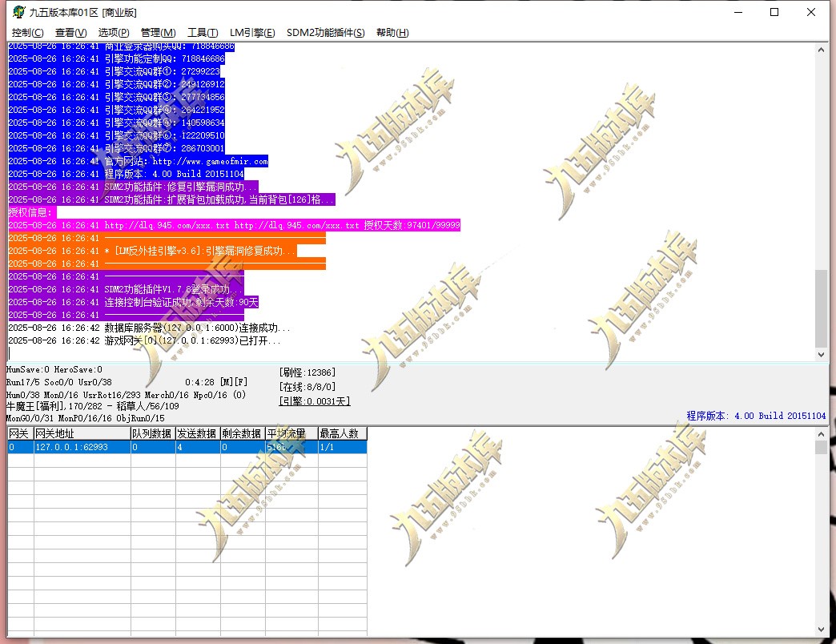Open the 帮助(H) menu

coord(392,33)
